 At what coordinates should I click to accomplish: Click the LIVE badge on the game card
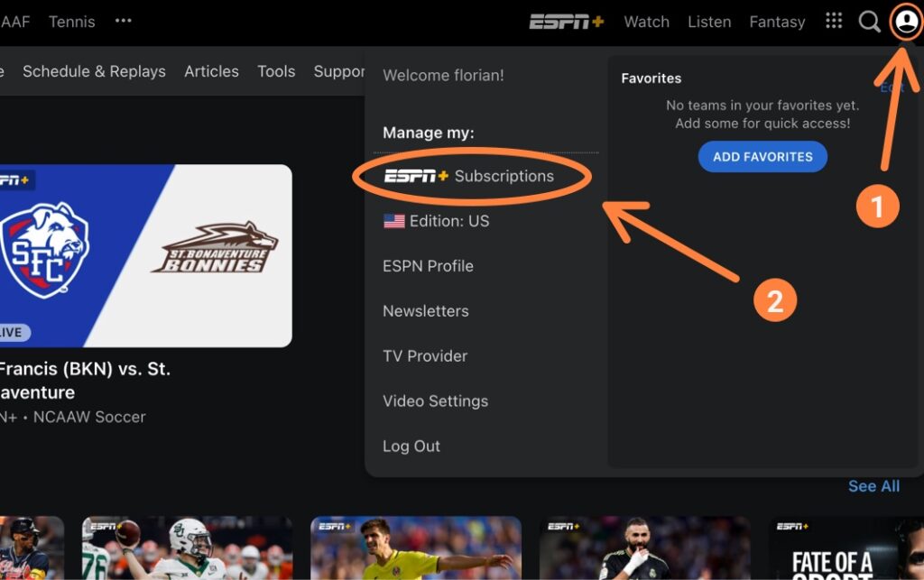click(x=14, y=332)
